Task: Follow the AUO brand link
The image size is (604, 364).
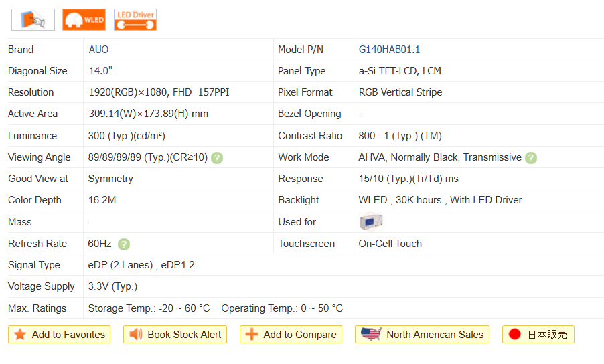Action: pyautogui.click(x=98, y=50)
